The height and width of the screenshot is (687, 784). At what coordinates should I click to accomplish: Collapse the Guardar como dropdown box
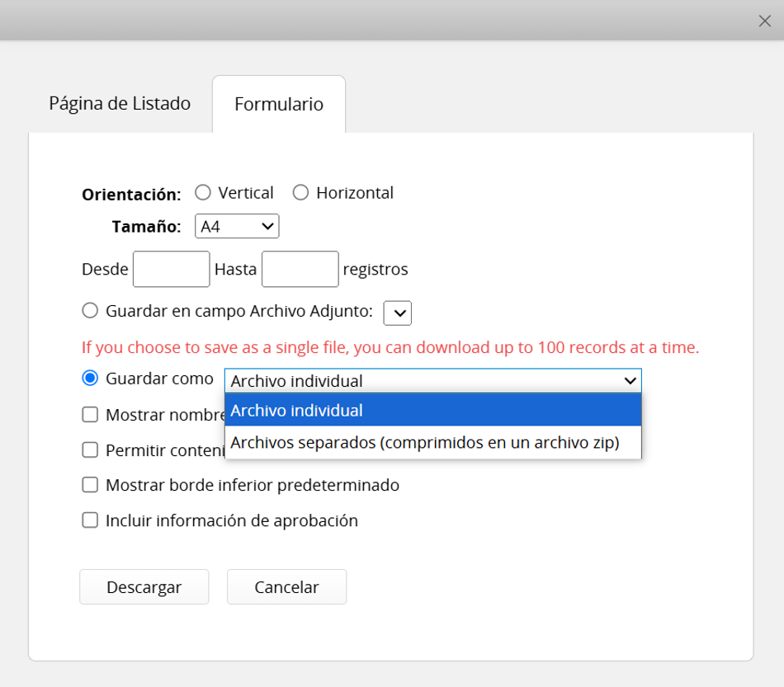(433, 381)
